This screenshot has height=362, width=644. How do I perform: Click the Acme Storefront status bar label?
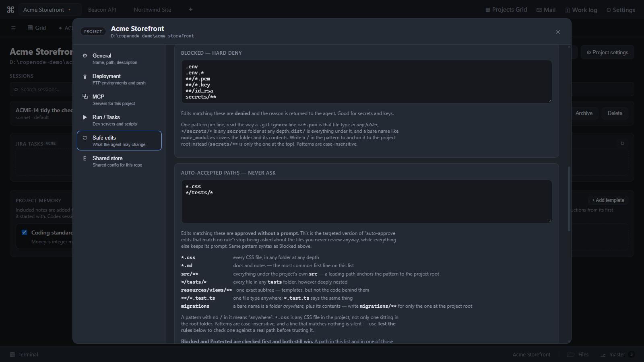[531, 355]
